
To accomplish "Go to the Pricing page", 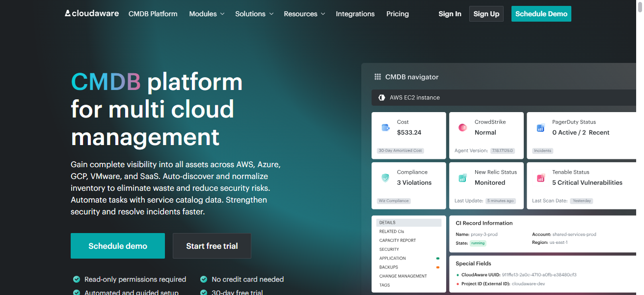I will pyautogui.click(x=398, y=14).
